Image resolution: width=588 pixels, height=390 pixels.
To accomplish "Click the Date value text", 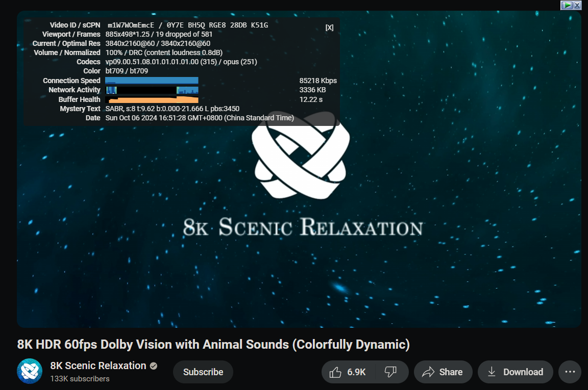I will [x=200, y=118].
